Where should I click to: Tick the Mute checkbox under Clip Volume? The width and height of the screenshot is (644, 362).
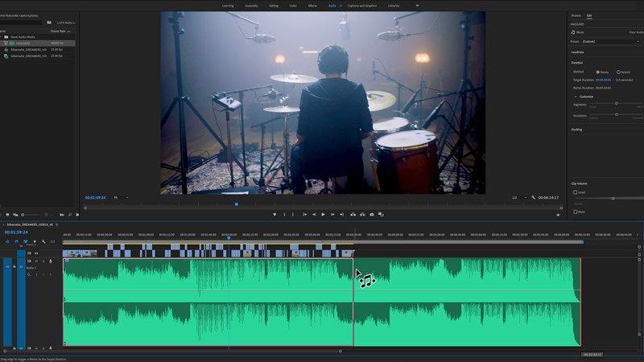click(575, 212)
